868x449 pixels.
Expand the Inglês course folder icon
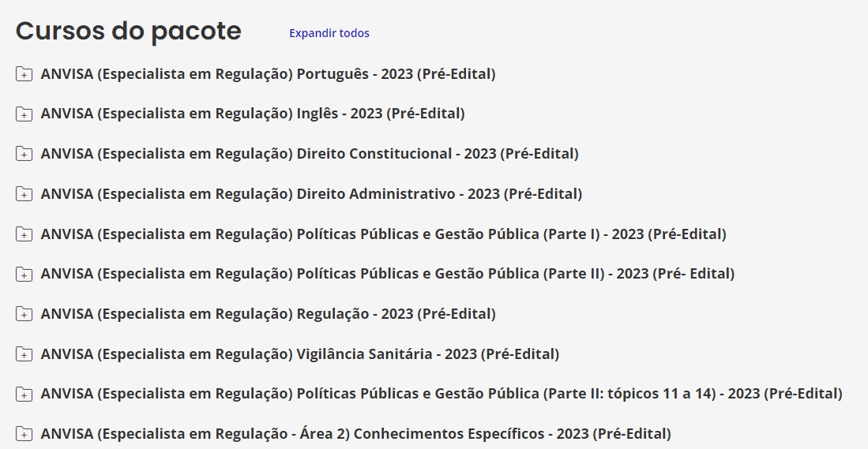24,114
